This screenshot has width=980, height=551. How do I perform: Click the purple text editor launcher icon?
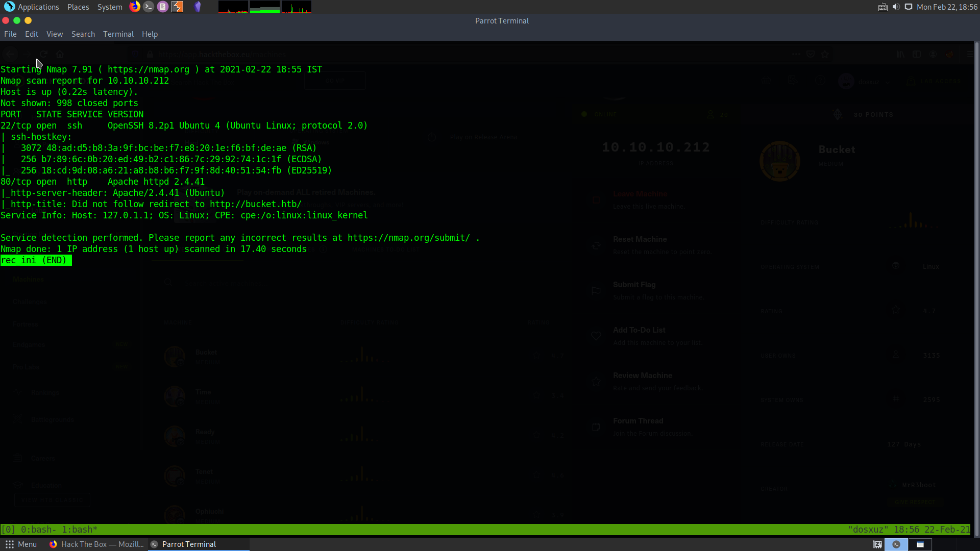click(163, 7)
